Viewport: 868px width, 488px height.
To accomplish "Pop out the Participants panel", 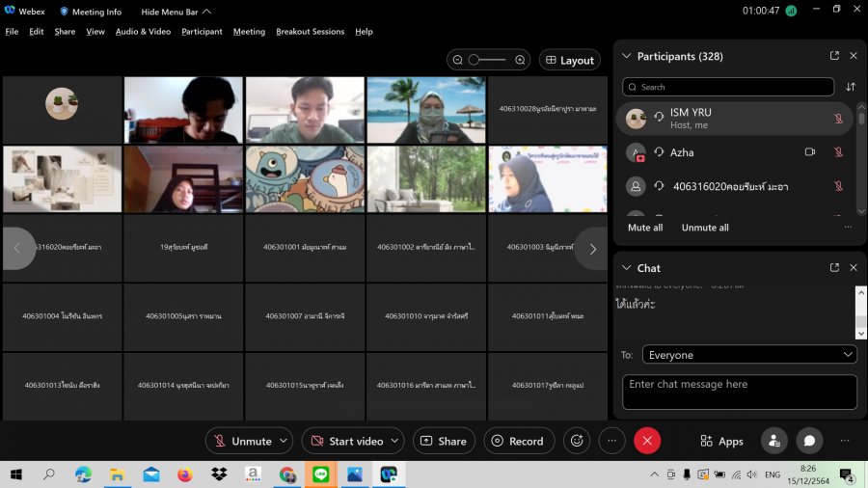I will 834,56.
